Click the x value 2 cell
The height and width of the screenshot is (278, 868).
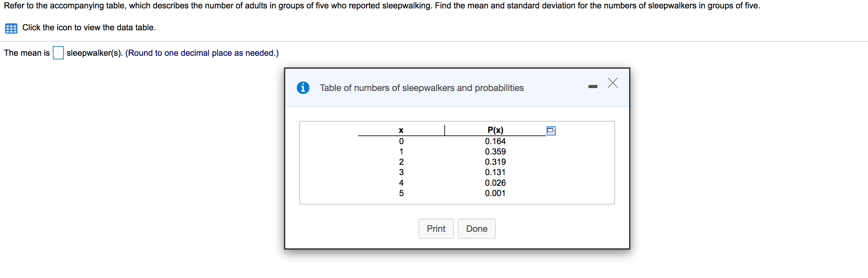[401, 162]
